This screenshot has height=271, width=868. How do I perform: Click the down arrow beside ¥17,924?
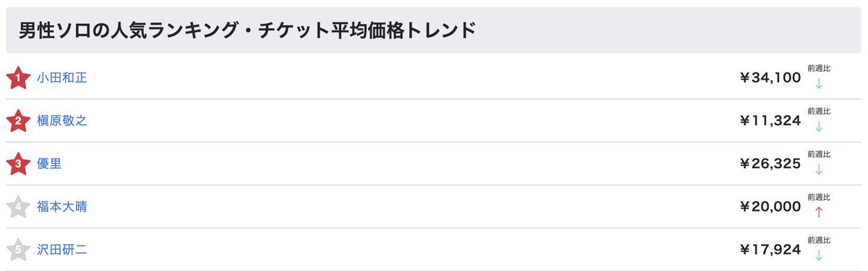(x=819, y=255)
